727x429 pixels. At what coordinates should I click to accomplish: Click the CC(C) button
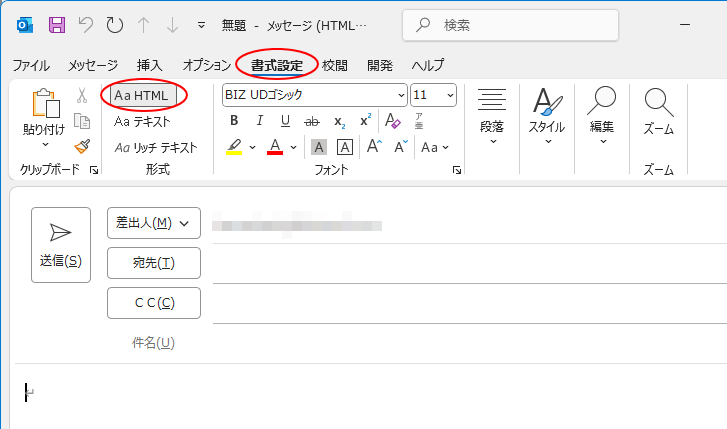click(154, 303)
